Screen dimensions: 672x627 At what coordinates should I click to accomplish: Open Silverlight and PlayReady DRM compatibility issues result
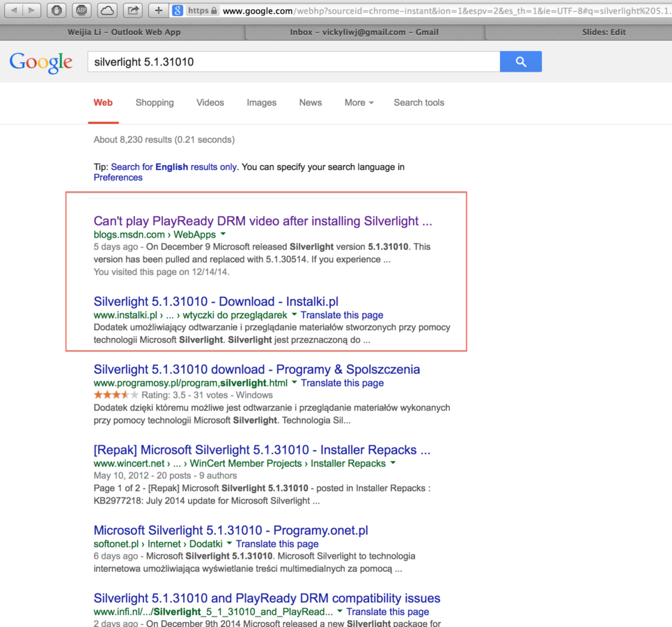tap(267, 598)
